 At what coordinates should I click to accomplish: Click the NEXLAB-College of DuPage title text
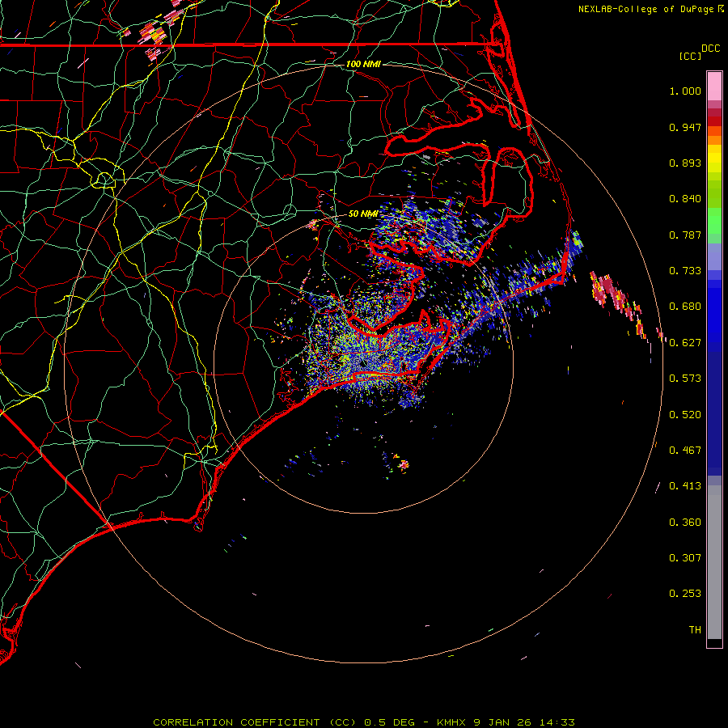645,9
